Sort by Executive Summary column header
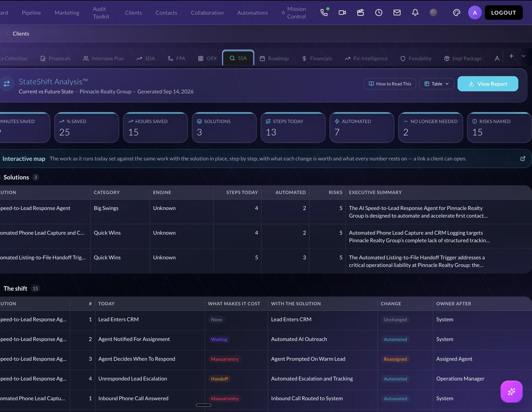The height and width of the screenshot is (412, 532). 375,192
